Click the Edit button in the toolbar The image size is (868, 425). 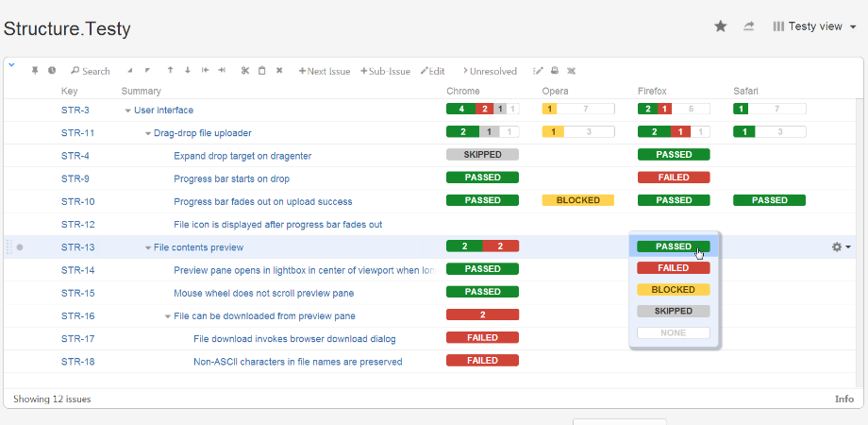[x=432, y=71]
